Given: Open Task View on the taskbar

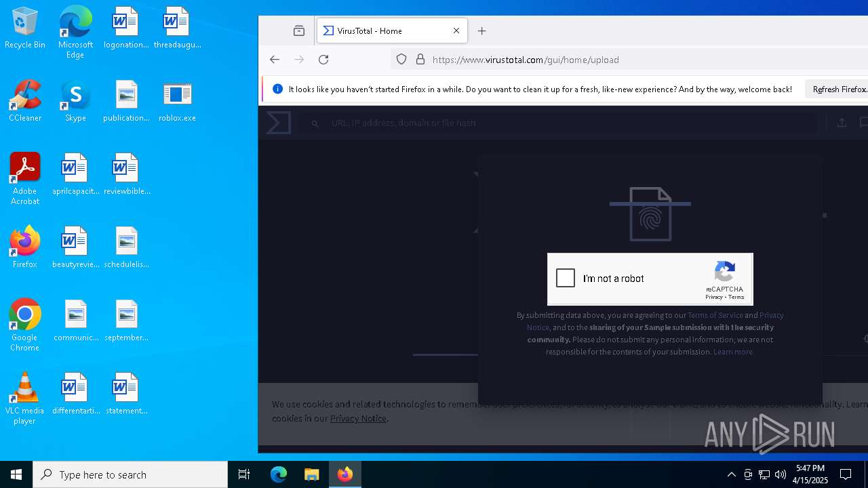Looking at the screenshot, I should [x=244, y=474].
